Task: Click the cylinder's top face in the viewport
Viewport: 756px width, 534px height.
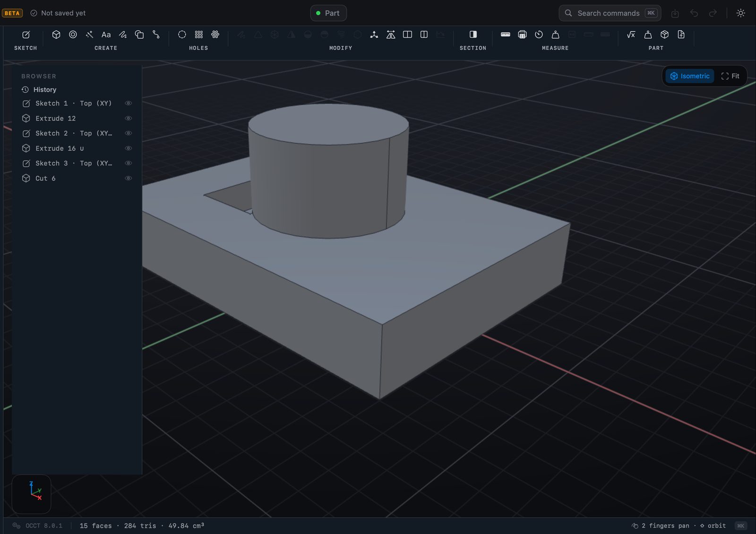Action: 328,124
